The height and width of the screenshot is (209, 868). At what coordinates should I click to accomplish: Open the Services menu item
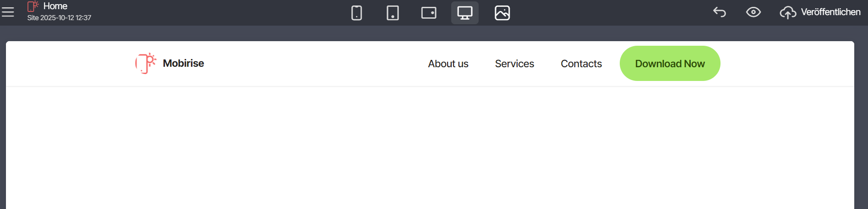pyautogui.click(x=514, y=64)
